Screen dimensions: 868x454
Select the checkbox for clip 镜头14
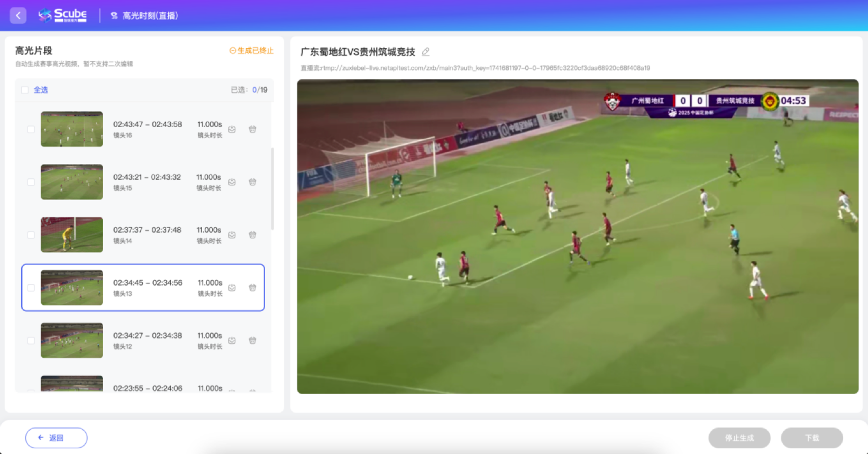pyautogui.click(x=31, y=235)
